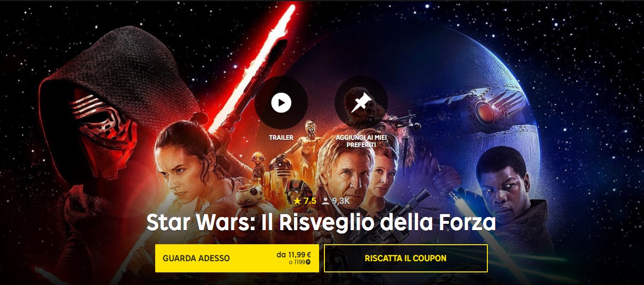644x285 pixels.
Task: Select the TRAILER text label
Action: [281, 138]
